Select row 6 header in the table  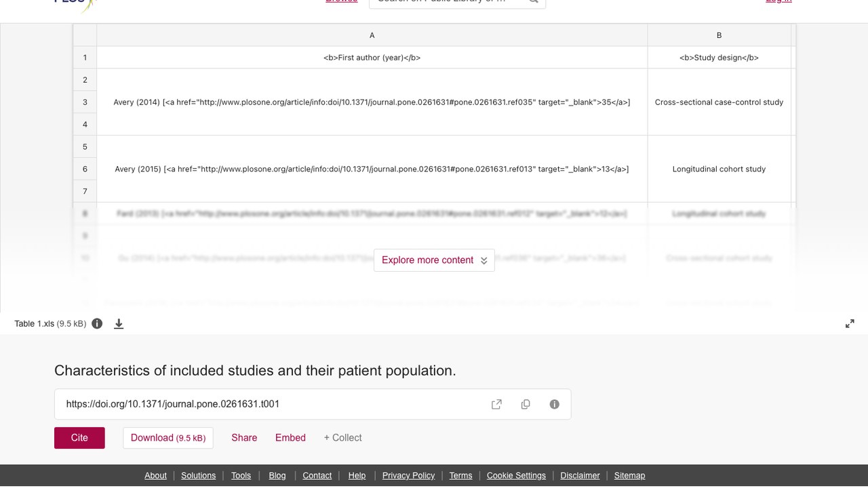pos(85,169)
